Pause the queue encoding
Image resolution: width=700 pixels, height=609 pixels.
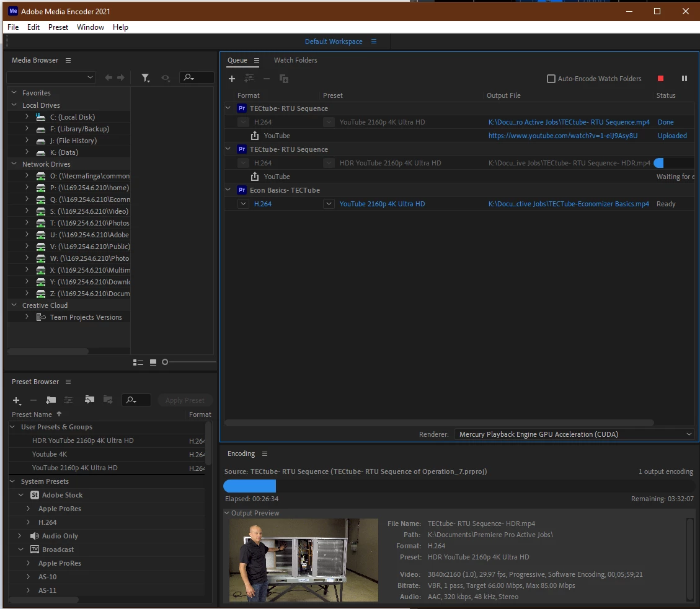(x=684, y=79)
